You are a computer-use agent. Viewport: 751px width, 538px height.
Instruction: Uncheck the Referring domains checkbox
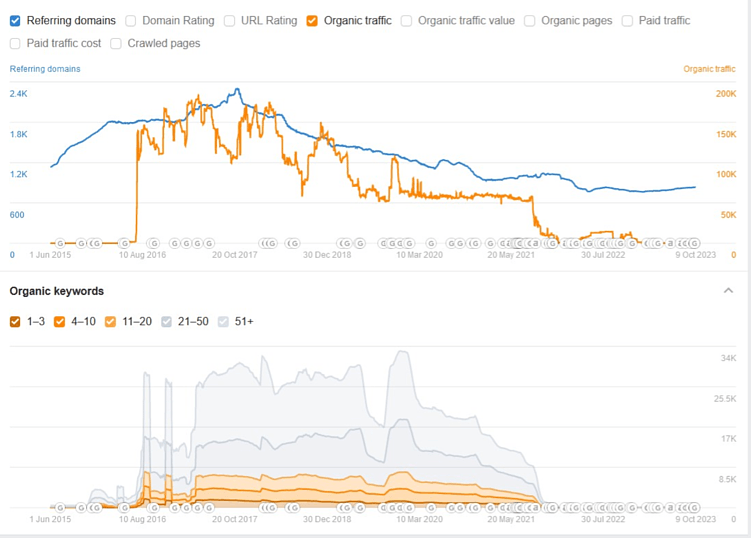(x=15, y=21)
